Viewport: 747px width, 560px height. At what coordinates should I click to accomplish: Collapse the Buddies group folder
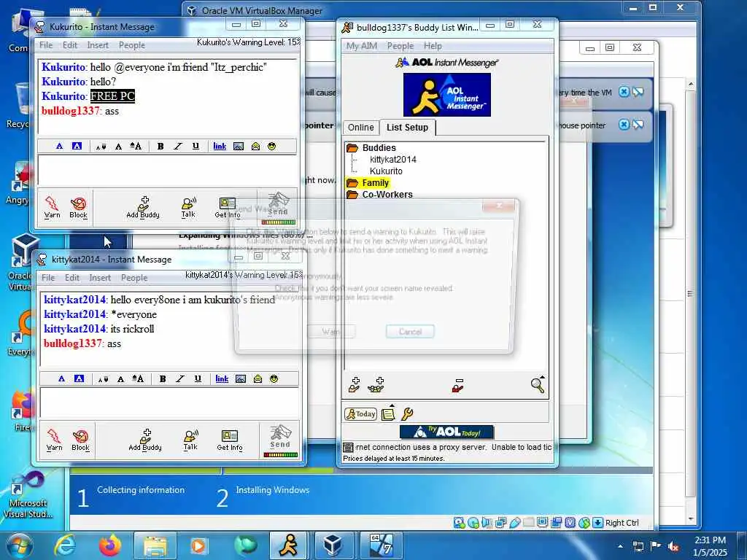(352, 147)
